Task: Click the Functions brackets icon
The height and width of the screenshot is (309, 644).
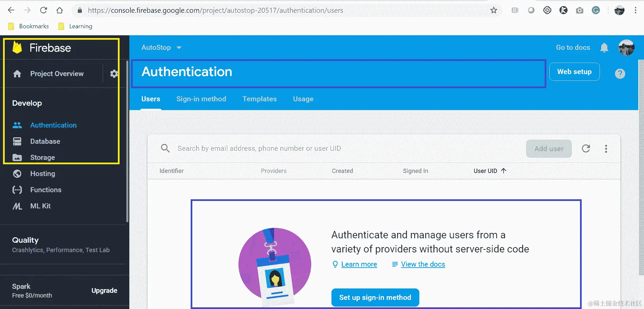Action: tap(17, 190)
